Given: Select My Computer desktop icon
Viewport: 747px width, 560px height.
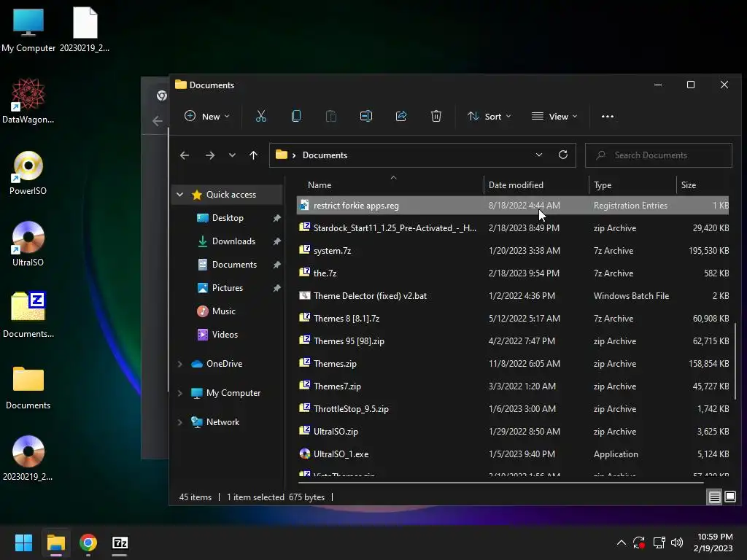Looking at the screenshot, I should 28,29.
